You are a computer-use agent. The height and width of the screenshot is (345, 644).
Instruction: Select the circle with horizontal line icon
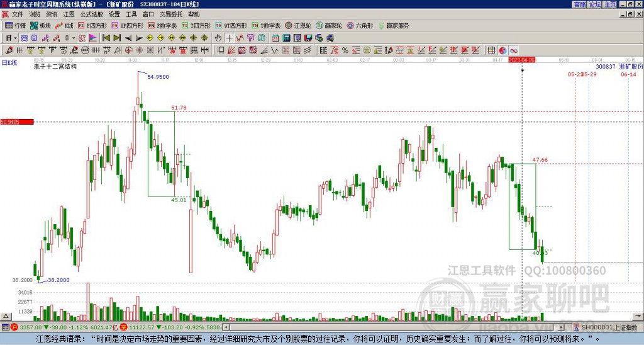coord(85,50)
